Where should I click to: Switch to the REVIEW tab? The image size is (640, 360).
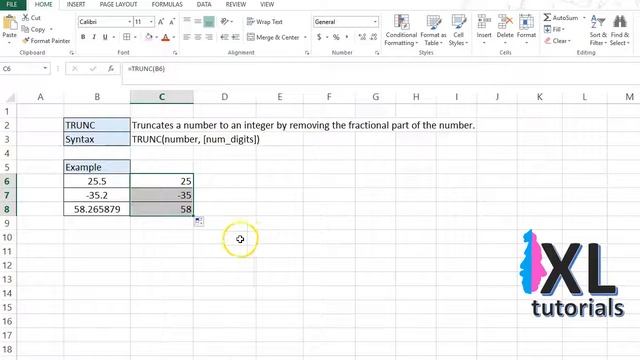(x=236, y=4)
